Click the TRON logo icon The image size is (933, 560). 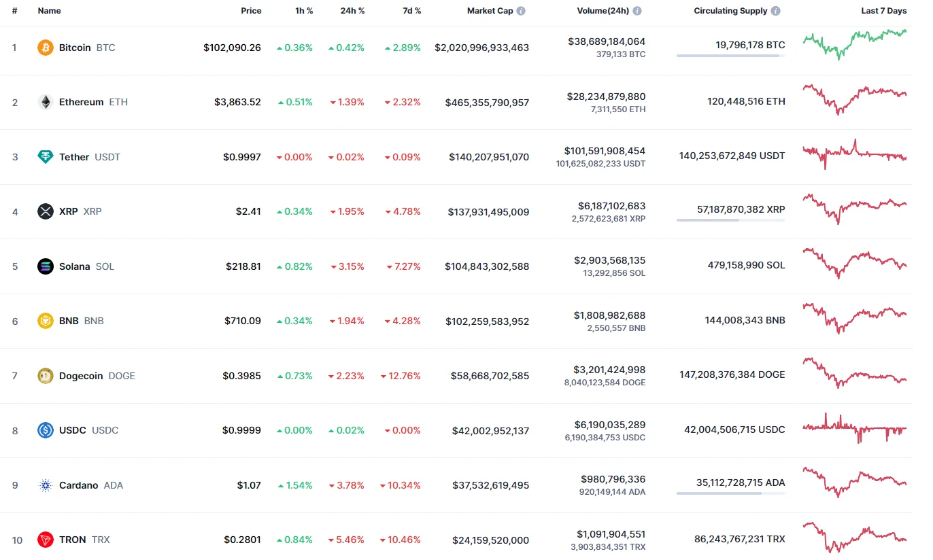(x=46, y=540)
